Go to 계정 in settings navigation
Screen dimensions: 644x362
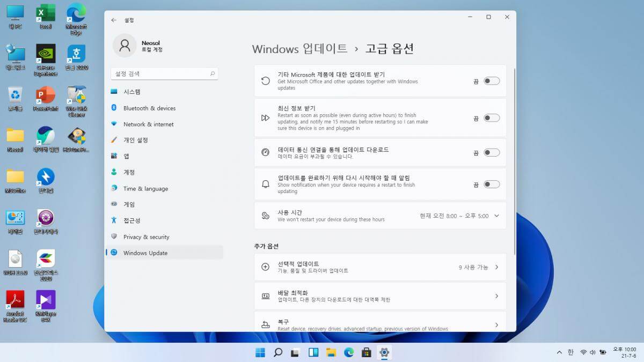coord(164,172)
